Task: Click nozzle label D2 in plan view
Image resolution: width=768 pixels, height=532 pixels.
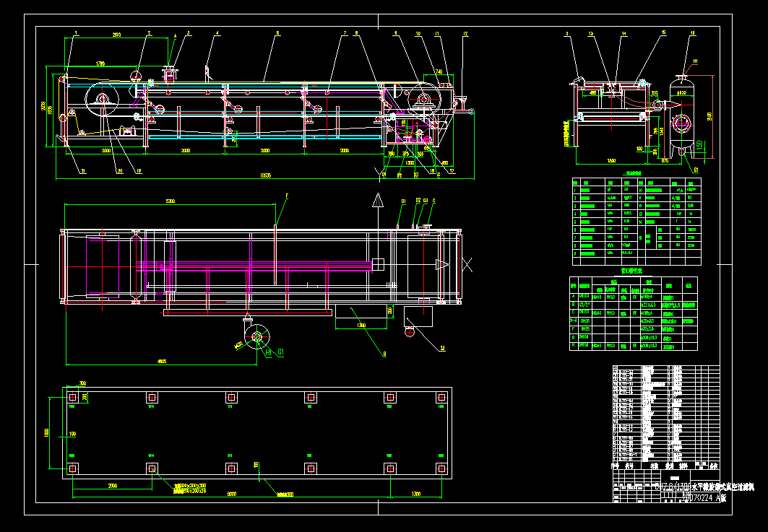Action: click(418, 200)
